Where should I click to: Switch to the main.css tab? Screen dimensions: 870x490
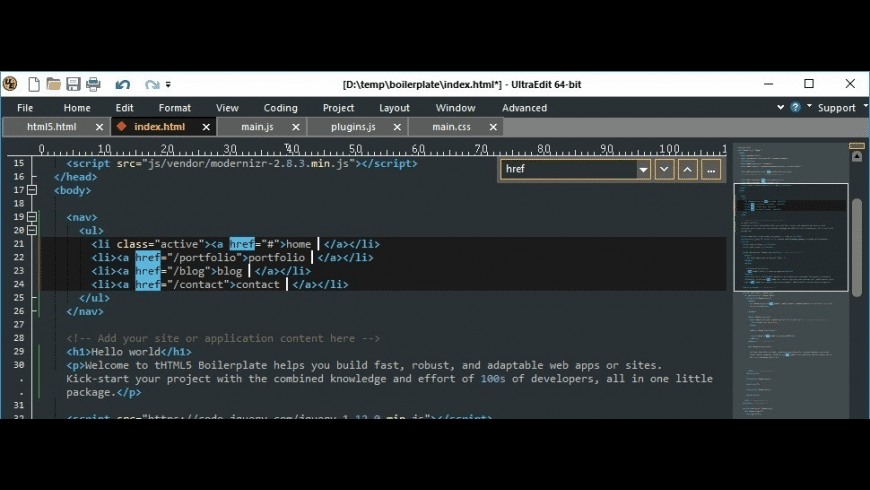point(451,127)
